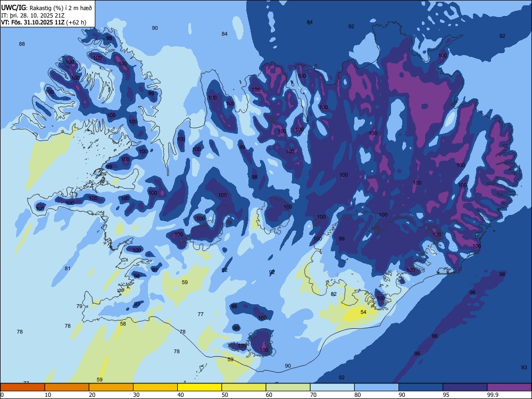
Task: Click the humidity value 79 on the map
Action: point(79,306)
